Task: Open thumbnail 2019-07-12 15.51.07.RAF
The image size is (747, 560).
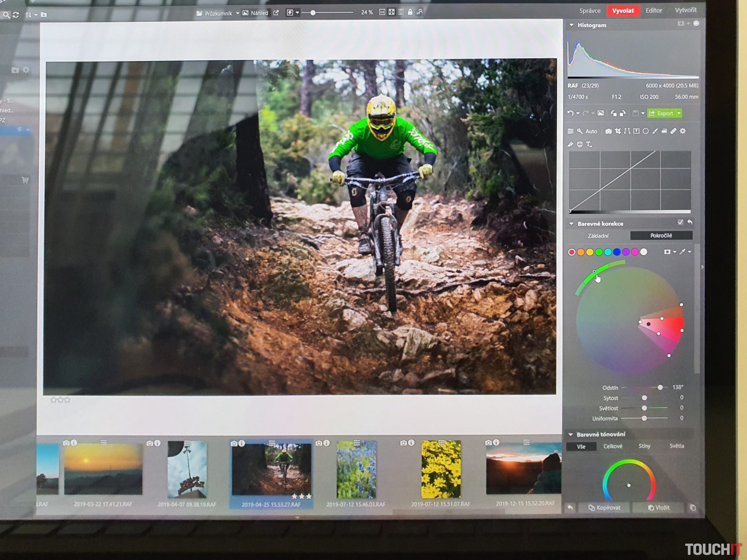Action: tap(441, 470)
